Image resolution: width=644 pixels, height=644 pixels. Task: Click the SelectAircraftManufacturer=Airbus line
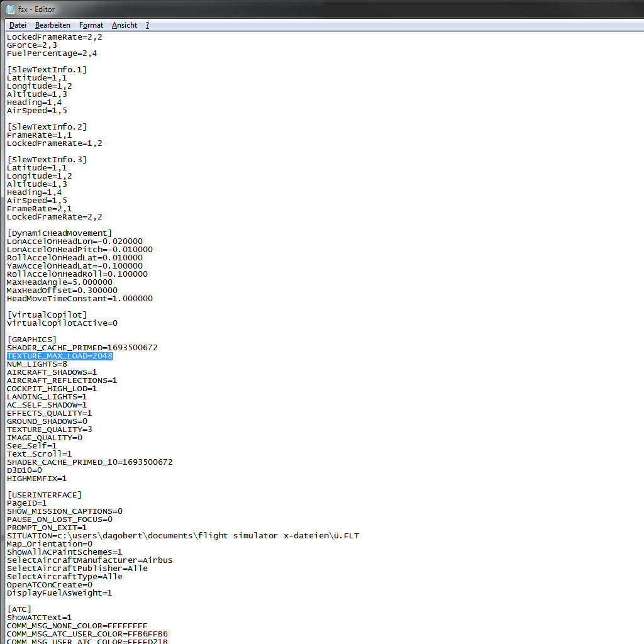tap(89, 560)
